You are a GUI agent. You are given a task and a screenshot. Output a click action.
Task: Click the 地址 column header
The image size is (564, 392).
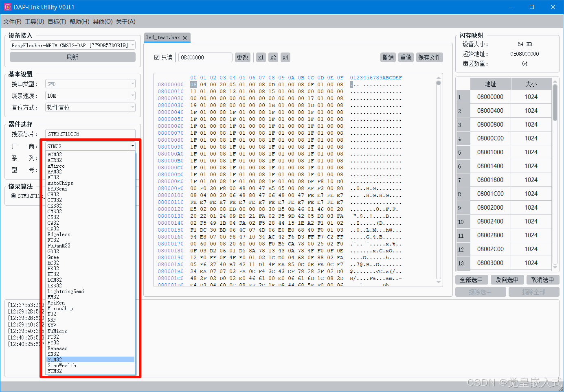click(490, 84)
